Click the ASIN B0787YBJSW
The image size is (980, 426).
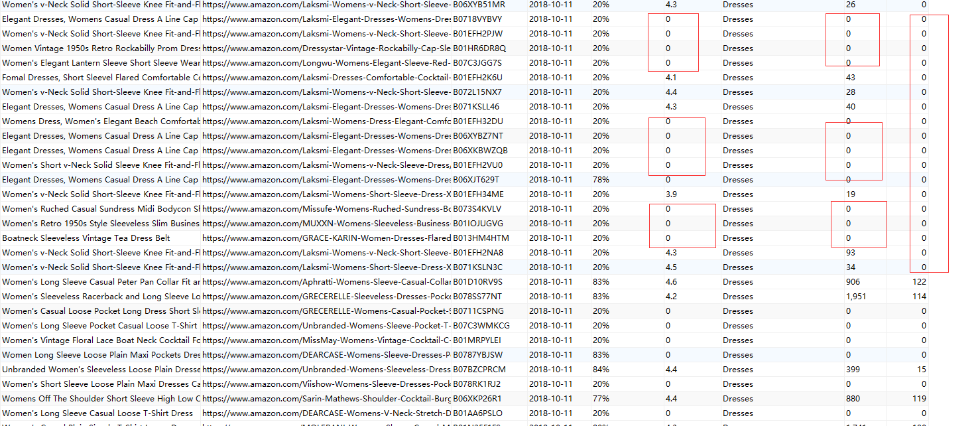(477, 354)
